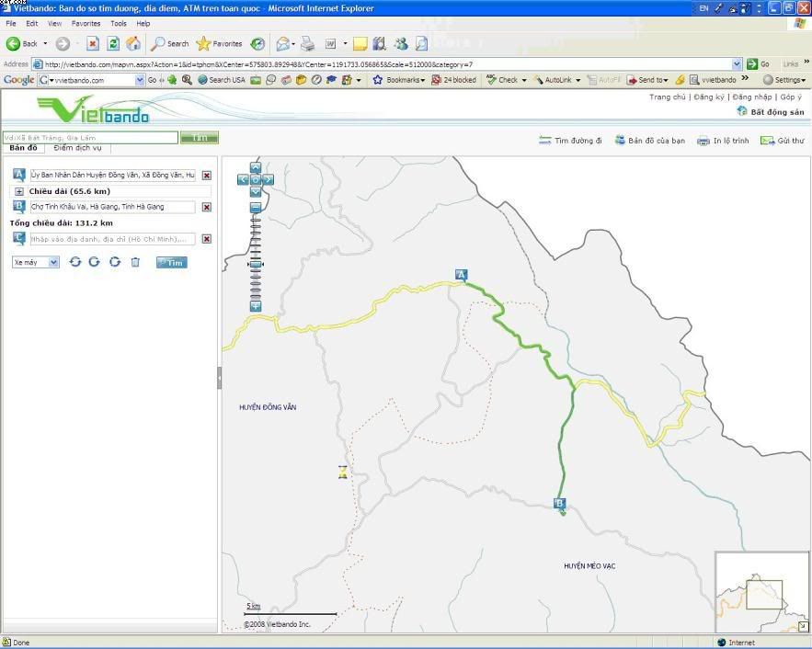812x649 pixels.
Task: Click the Vietbando logo
Action: coord(93,109)
